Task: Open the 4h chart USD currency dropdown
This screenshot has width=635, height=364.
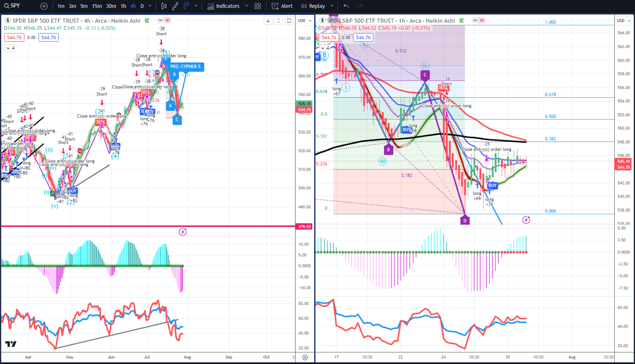Action: (x=305, y=21)
